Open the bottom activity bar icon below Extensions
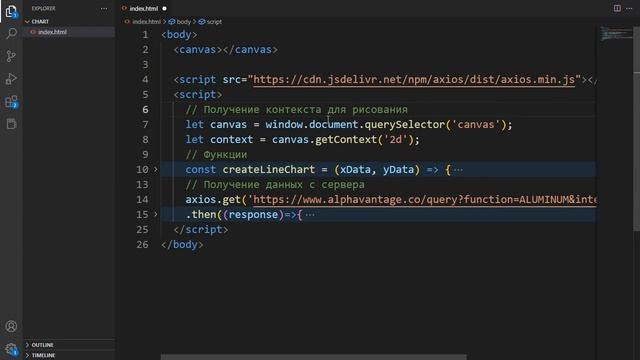The width and height of the screenshot is (640, 360). tap(11, 124)
